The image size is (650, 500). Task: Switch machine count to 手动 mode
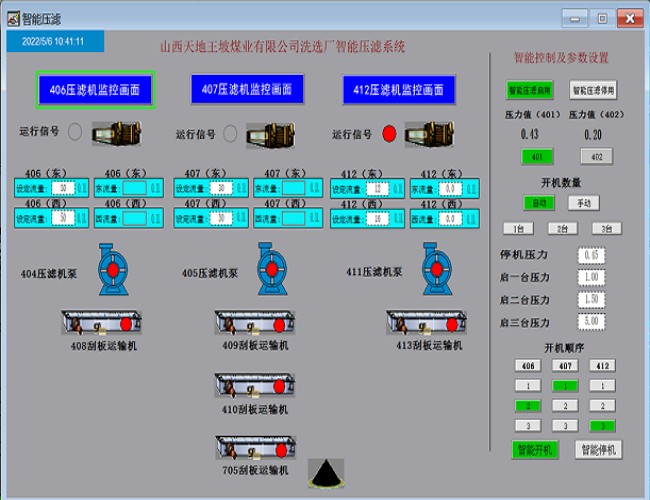tap(584, 202)
